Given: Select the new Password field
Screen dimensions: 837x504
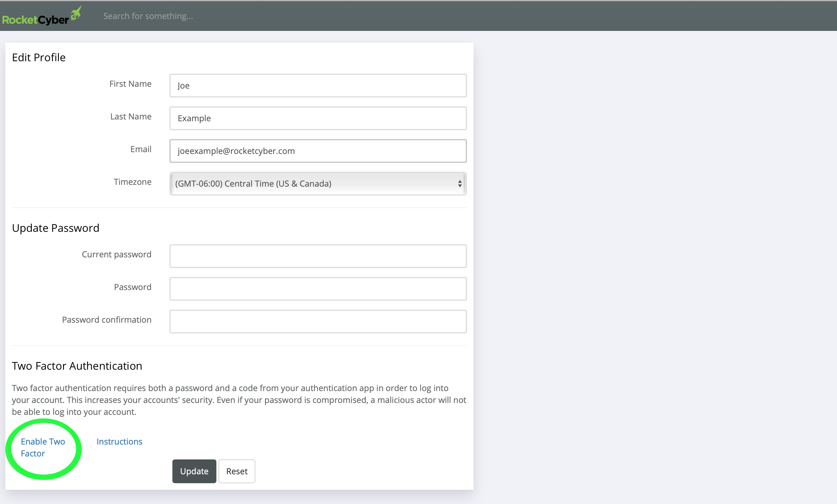Looking at the screenshot, I should 318,289.
